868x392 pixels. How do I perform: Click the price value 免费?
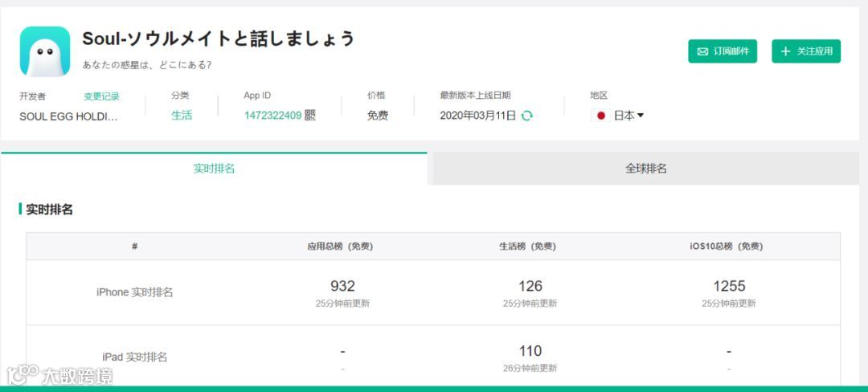378,116
